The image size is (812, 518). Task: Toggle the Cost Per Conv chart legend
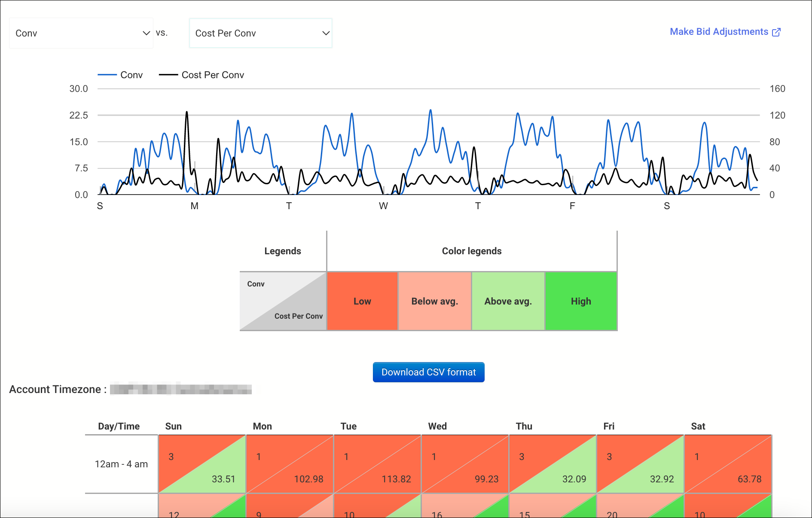click(x=201, y=75)
